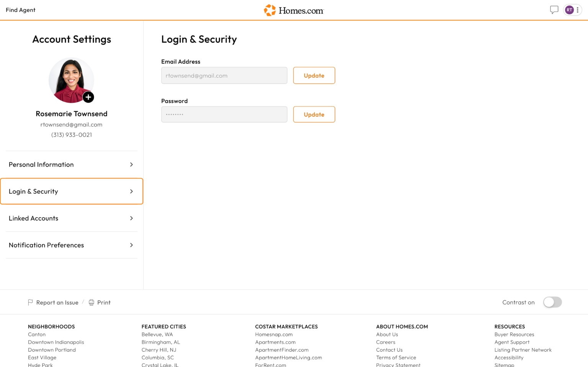Click the plus icon to change profile photo
The width and height of the screenshot is (588, 367).
coord(88,97)
